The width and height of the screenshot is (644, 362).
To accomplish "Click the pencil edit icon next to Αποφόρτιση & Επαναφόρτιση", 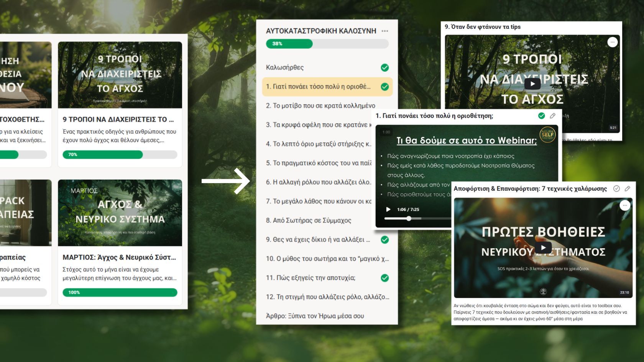I will click(x=628, y=188).
